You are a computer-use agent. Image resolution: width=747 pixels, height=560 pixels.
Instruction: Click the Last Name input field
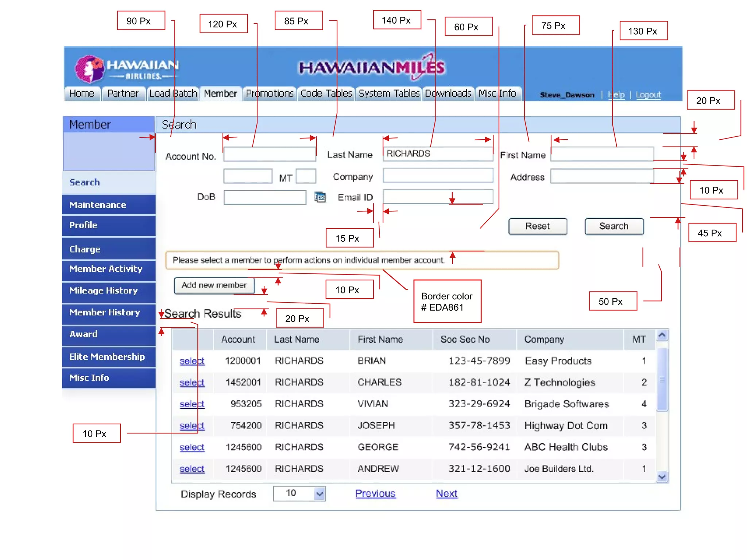438,154
